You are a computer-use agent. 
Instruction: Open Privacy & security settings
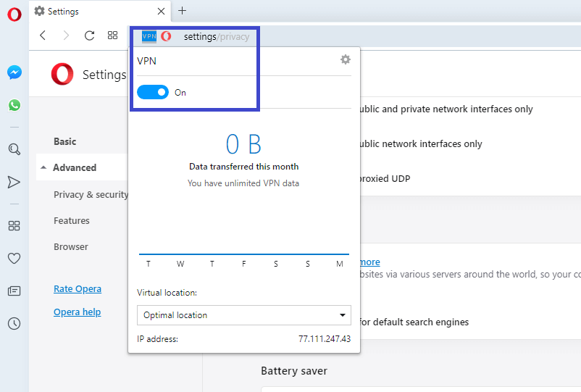pos(91,194)
